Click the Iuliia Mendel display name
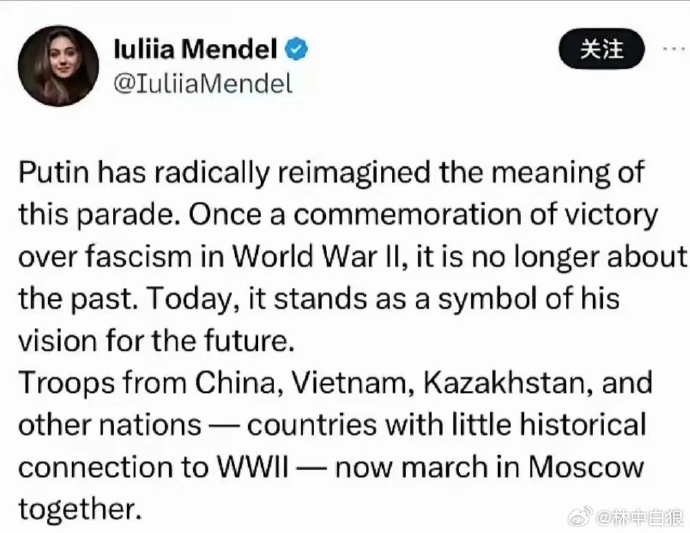The image size is (690, 533). point(195,49)
